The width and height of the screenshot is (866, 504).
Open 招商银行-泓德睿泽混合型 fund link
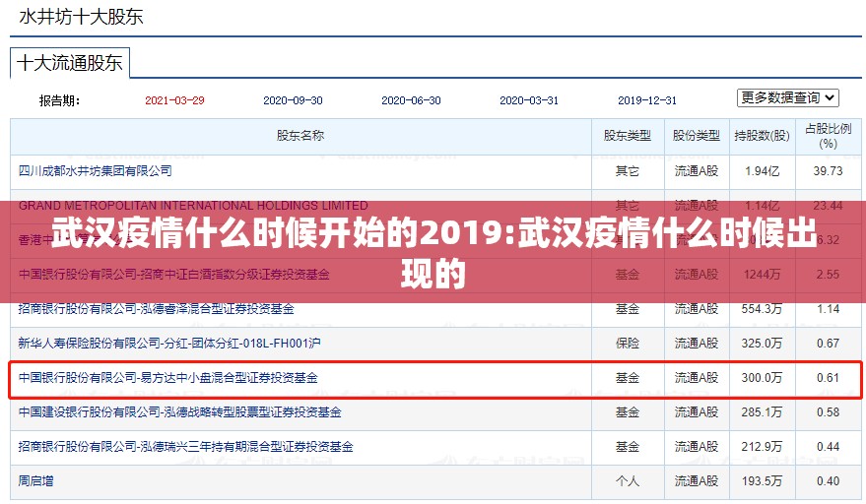coord(157,308)
